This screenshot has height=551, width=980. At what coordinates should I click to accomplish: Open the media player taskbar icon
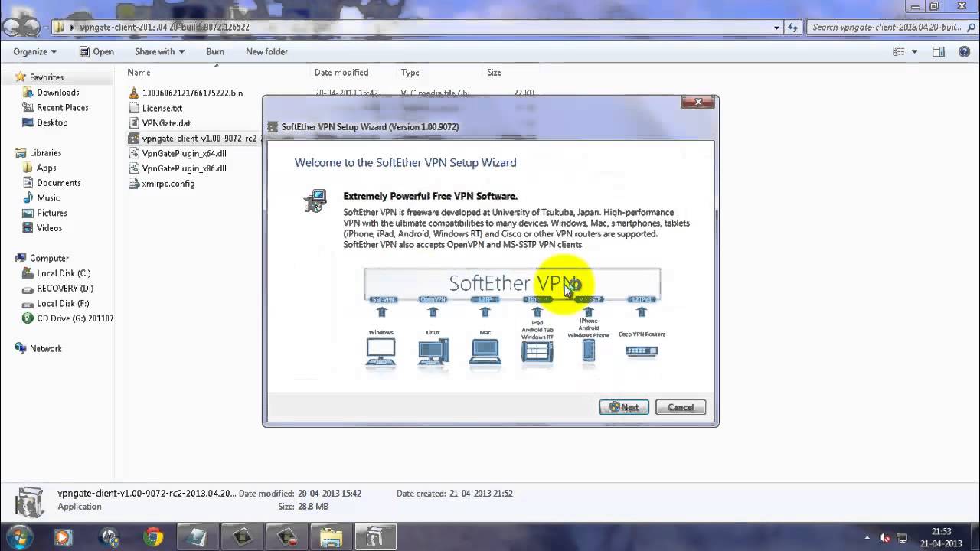[x=63, y=537]
